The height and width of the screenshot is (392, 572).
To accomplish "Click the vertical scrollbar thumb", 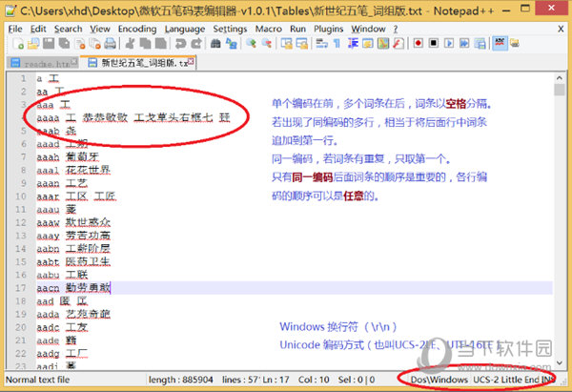I will click(x=559, y=90).
